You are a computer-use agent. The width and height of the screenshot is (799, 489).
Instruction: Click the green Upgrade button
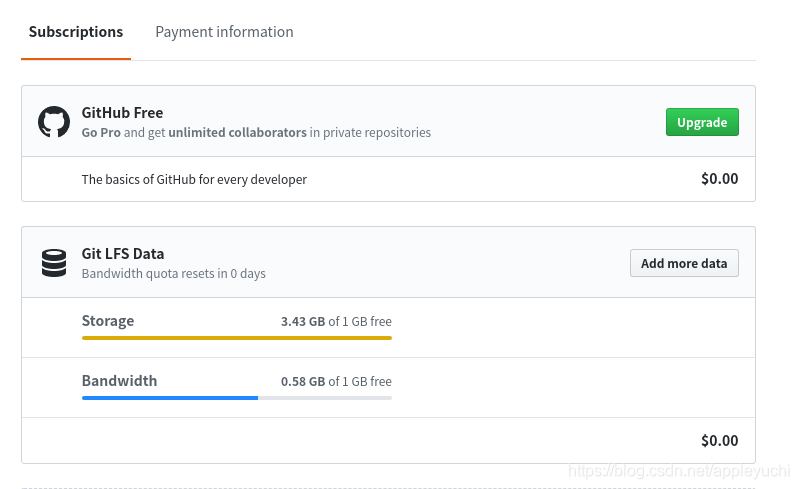pos(702,122)
